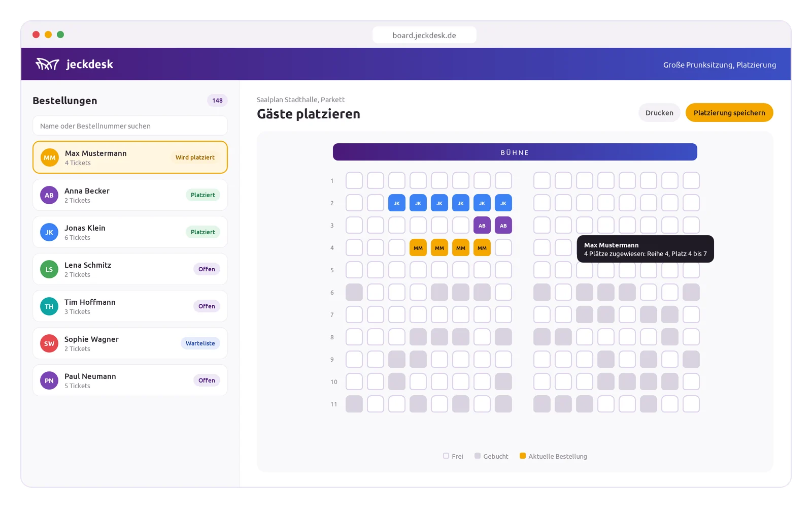Select Max Mustermann's MM avatar

tap(50, 157)
